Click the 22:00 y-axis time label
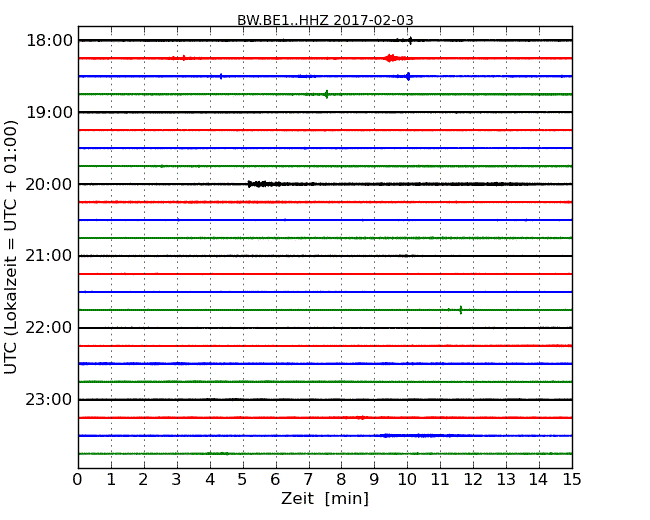The image size is (650, 520). (49, 328)
